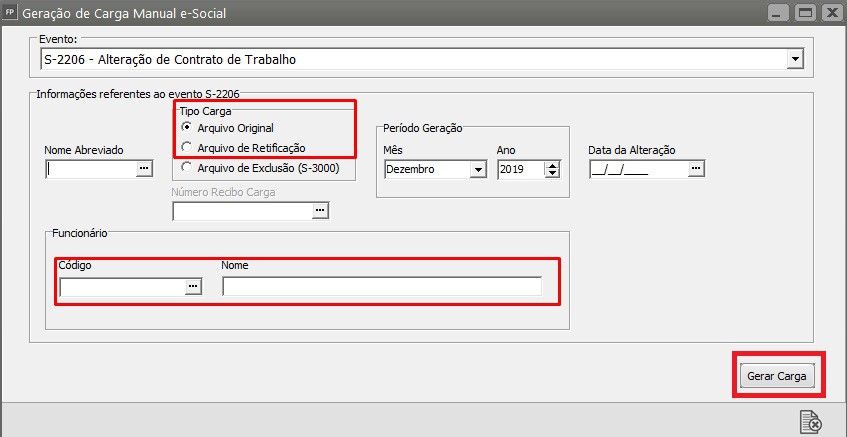
Task: Increase the Ano value with up arrow
Action: (x=552, y=165)
